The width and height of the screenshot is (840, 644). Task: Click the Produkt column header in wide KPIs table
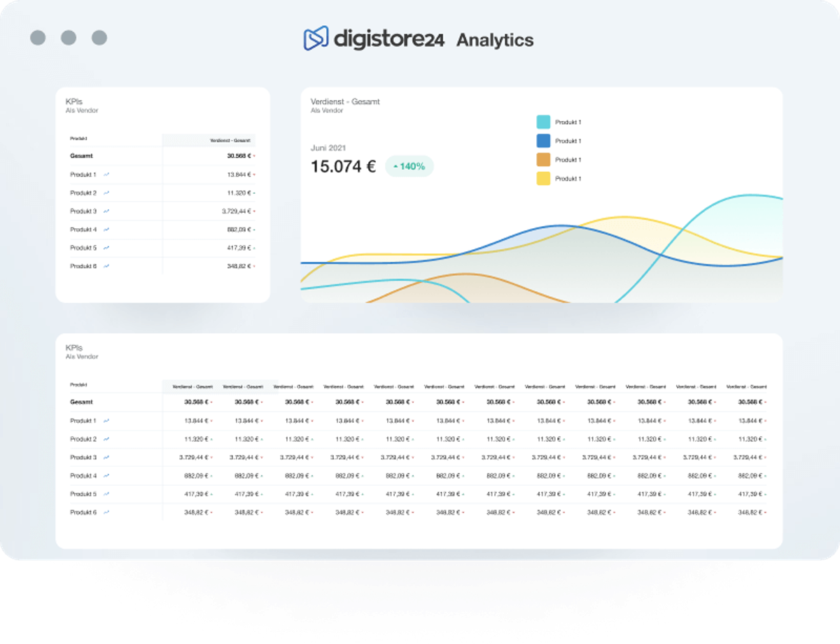point(78,385)
